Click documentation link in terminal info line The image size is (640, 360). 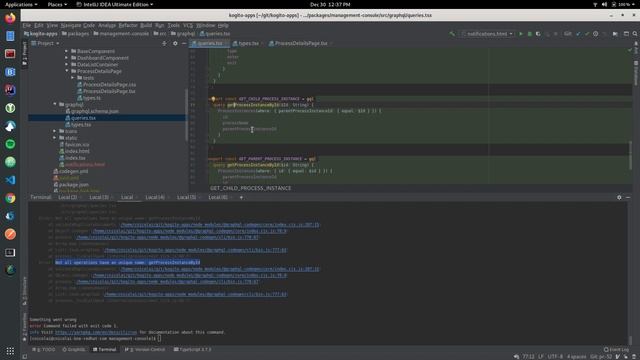point(96,332)
